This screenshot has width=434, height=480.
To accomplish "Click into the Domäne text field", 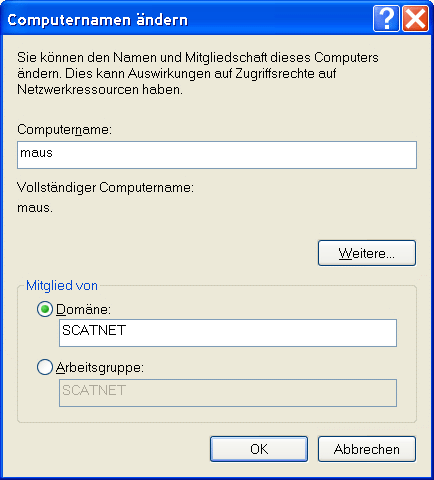I will (228, 333).
